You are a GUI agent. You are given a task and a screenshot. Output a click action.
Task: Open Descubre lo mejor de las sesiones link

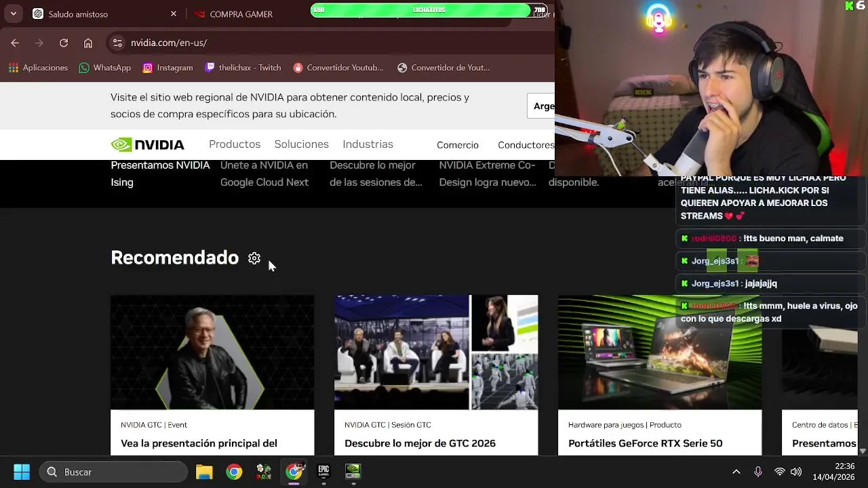pyautogui.click(x=376, y=174)
